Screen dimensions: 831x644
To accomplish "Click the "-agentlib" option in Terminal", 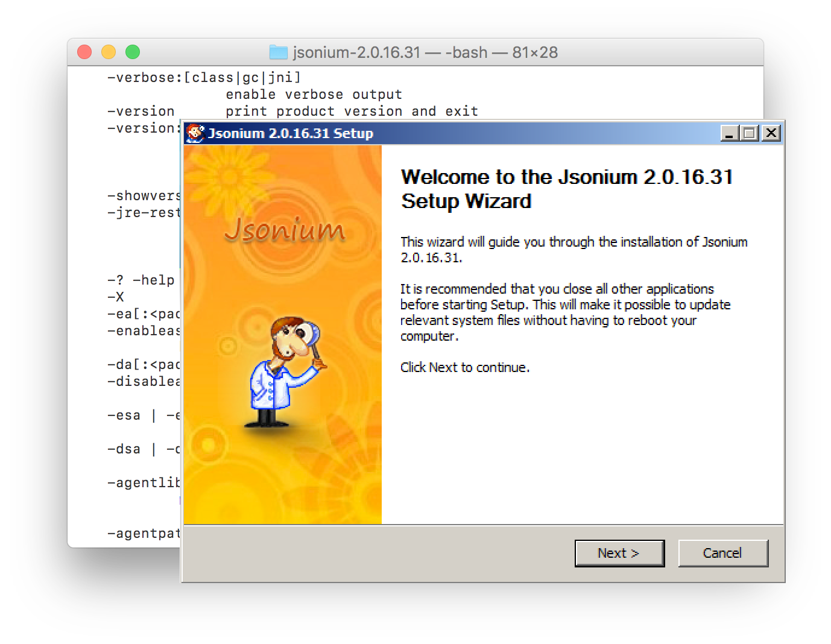I will coord(144,482).
